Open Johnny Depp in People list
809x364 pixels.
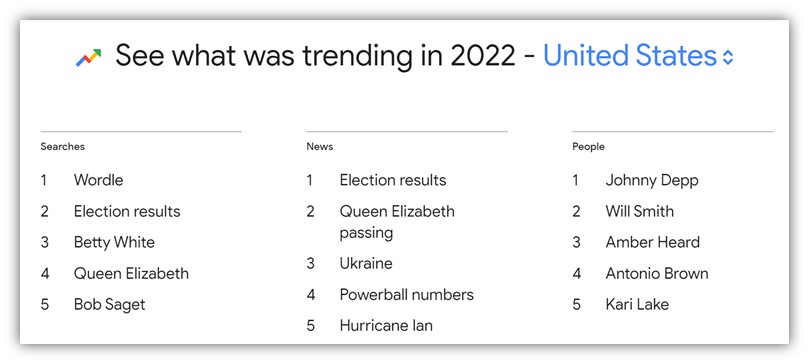(652, 180)
